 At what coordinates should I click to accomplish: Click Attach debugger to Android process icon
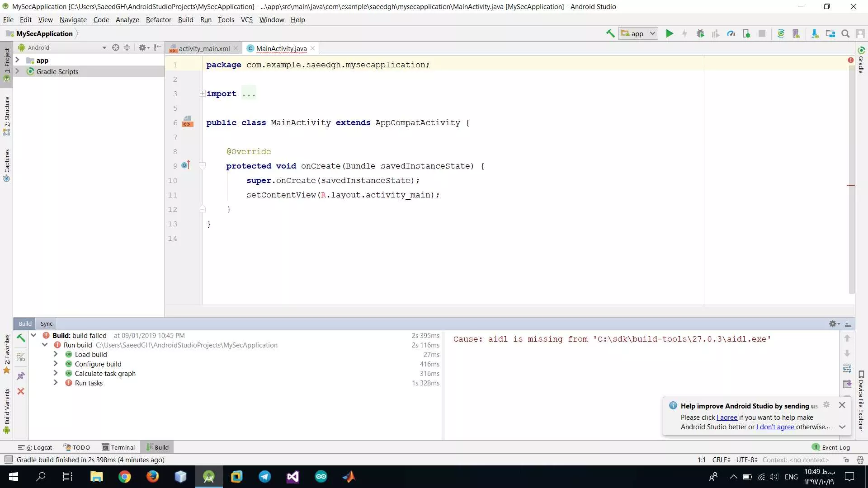746,33
